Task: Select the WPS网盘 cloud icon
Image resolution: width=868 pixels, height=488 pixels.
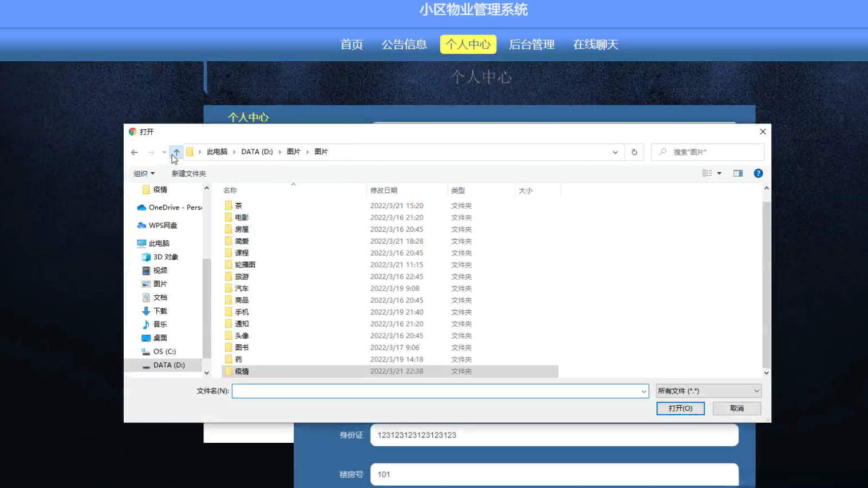Action: (141, 225)
